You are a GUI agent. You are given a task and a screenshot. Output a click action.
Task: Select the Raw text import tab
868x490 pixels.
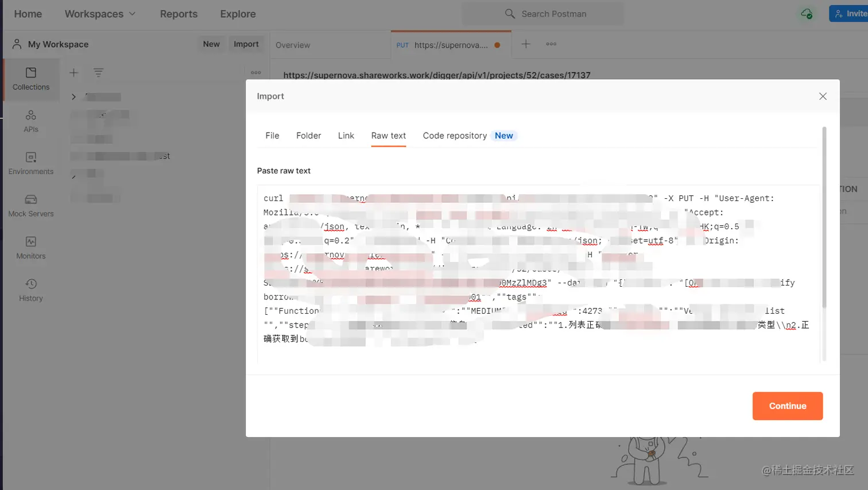point(389,136)
